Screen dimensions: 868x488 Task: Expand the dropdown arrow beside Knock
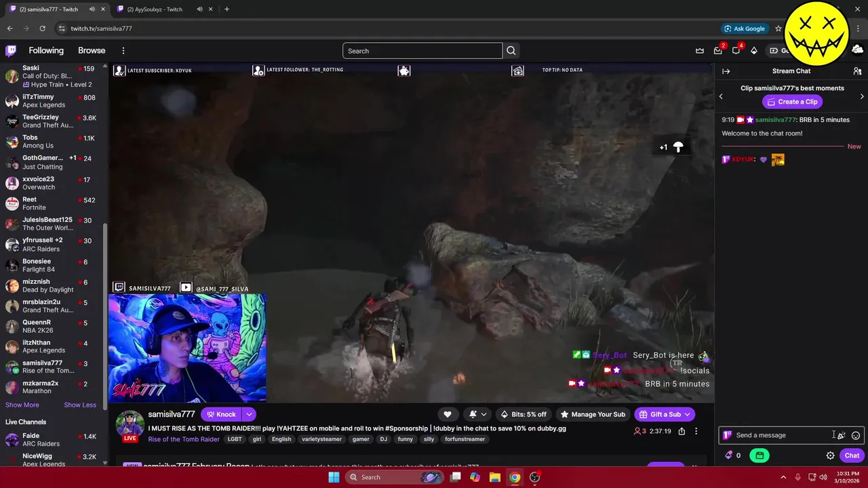click(249, 414)
